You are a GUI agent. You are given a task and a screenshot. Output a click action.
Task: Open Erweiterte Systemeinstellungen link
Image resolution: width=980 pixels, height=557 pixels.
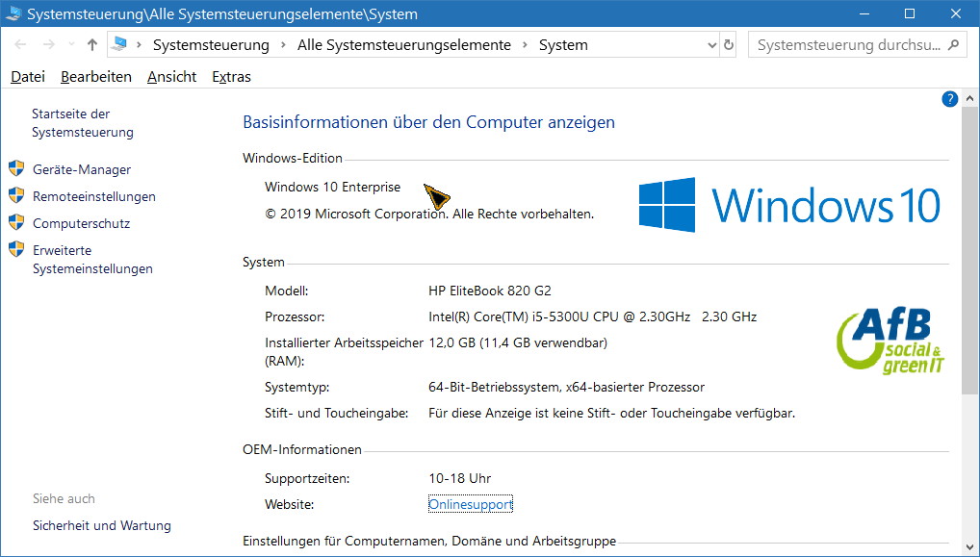tap(92, 260)
